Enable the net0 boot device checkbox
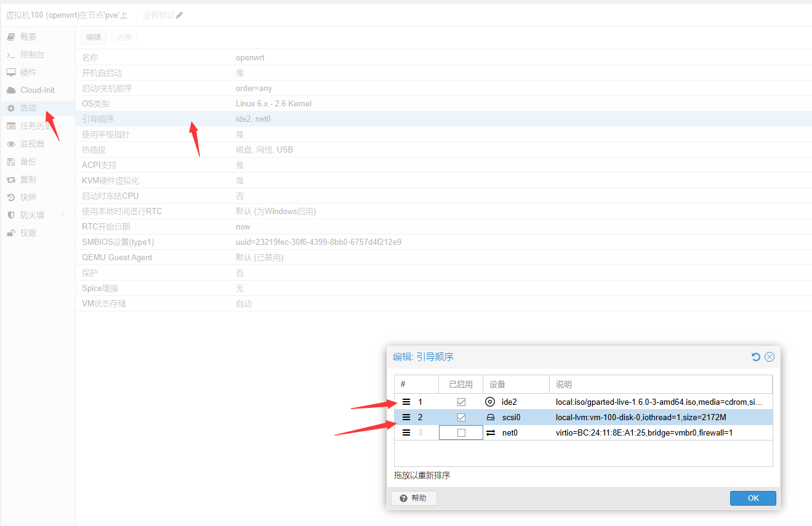812x526 pixels. [x=461, y=432]
